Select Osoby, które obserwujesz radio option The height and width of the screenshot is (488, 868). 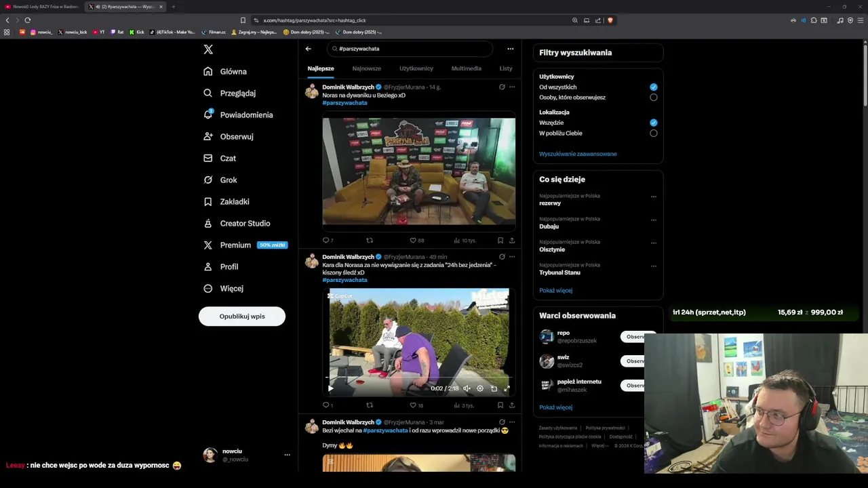[654, 97]
